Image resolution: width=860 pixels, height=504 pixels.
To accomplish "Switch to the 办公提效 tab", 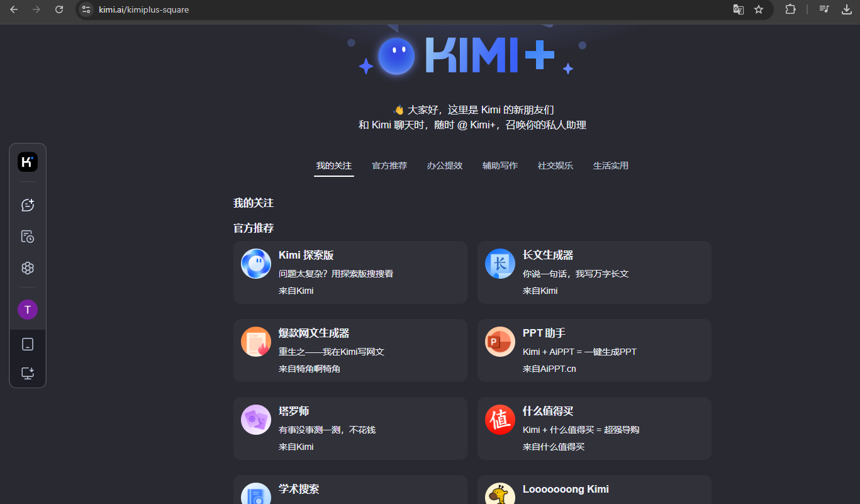I will (445, 165).
